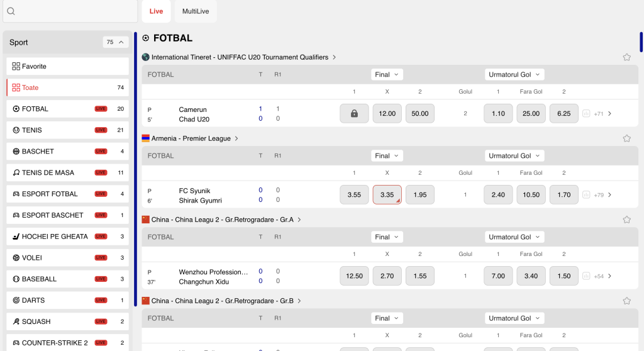Select odds 12.00 draw for Camerun match
Image resolution: width=644 pixels, height=351 pixels.
click(387, 113)
